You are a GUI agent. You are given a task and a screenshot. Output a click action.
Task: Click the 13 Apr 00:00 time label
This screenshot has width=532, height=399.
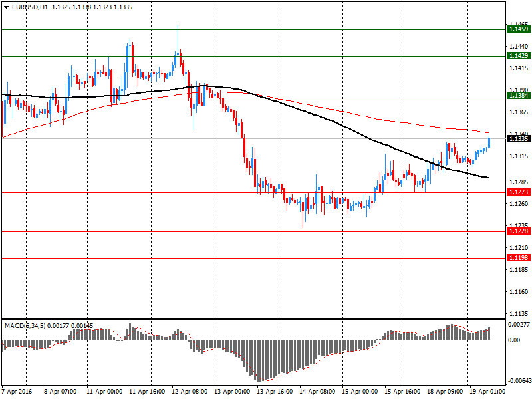click(x=232, y=392)
